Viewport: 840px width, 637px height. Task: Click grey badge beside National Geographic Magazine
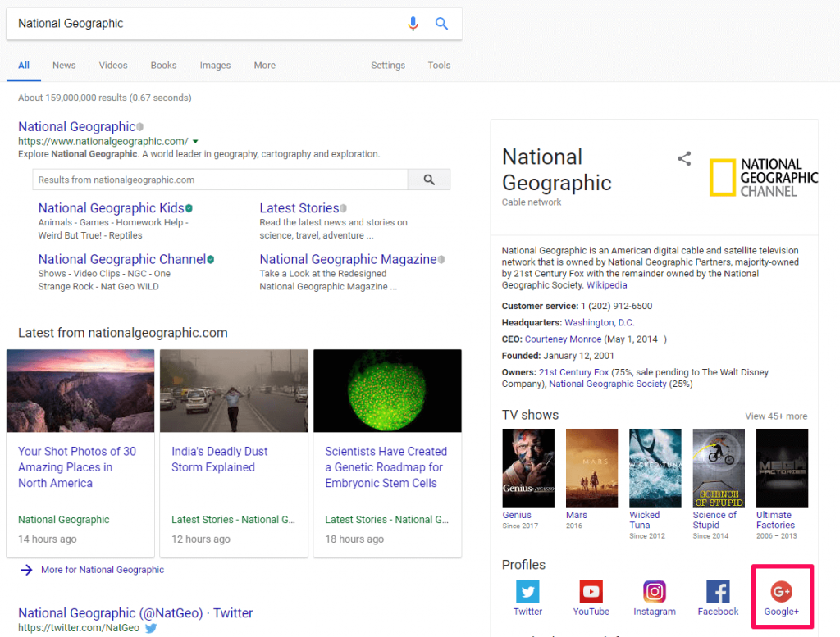pos(441,260)
